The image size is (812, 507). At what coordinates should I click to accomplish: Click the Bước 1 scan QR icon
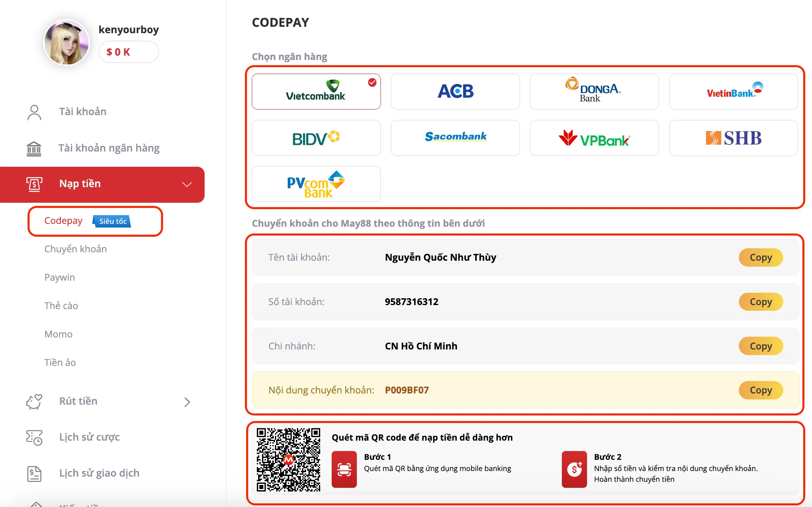coord(344,469)
